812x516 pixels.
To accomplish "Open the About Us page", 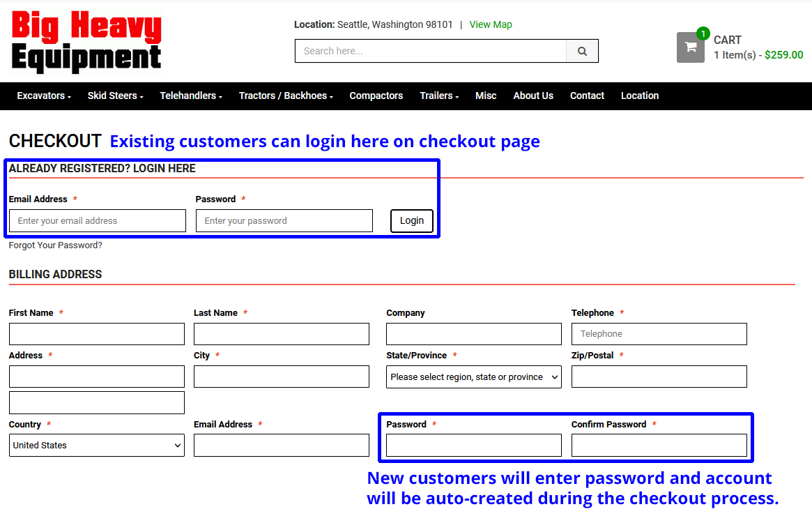I will (533, 96).
